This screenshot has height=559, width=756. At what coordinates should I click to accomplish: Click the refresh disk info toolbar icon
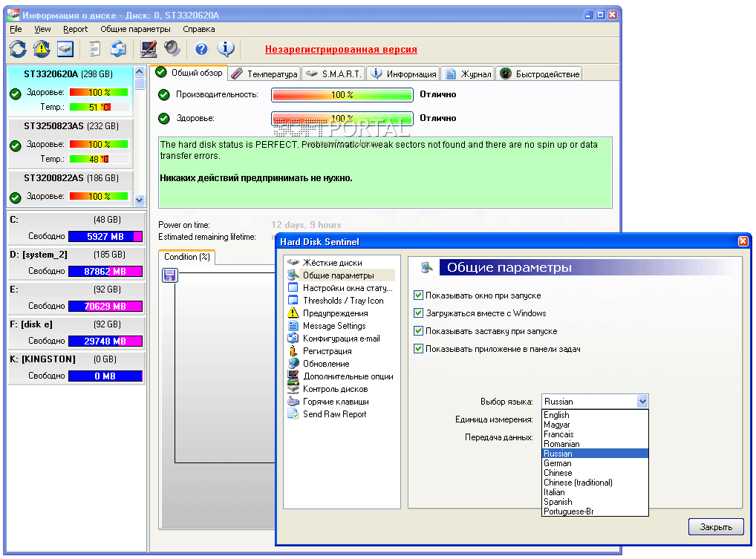click(18, 49)
